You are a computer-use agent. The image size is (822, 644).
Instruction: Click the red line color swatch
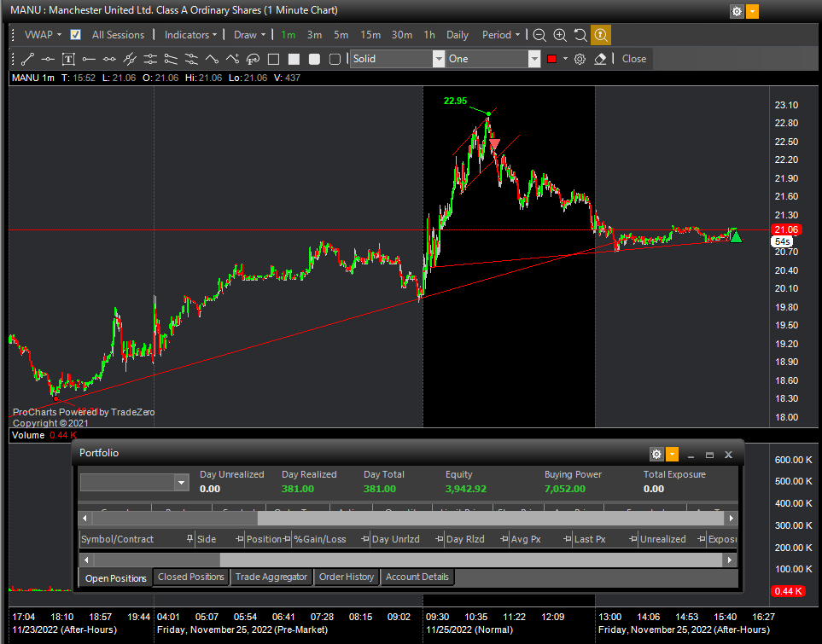(551, 59)
